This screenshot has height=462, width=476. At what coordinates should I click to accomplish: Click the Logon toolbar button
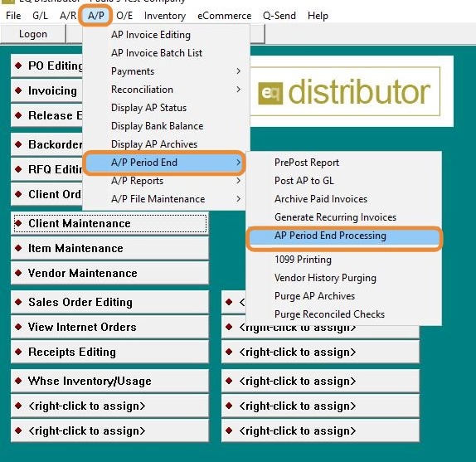tap(33, 34)
